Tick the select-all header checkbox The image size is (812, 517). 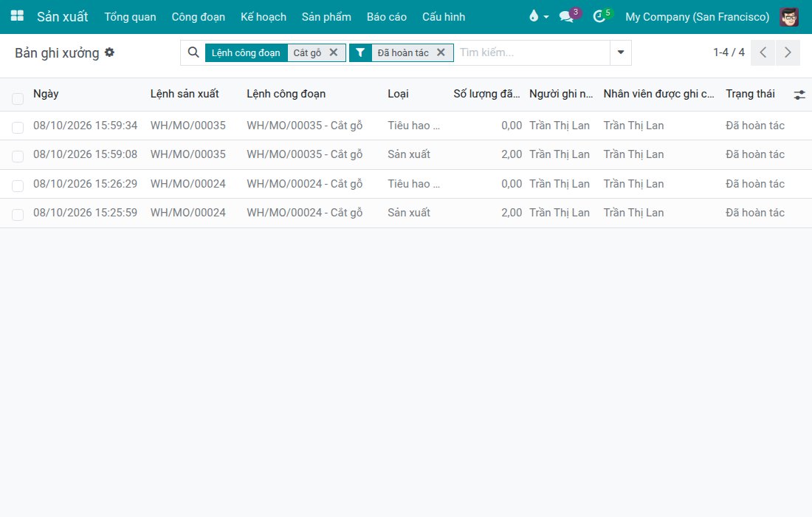coord(18,98)
